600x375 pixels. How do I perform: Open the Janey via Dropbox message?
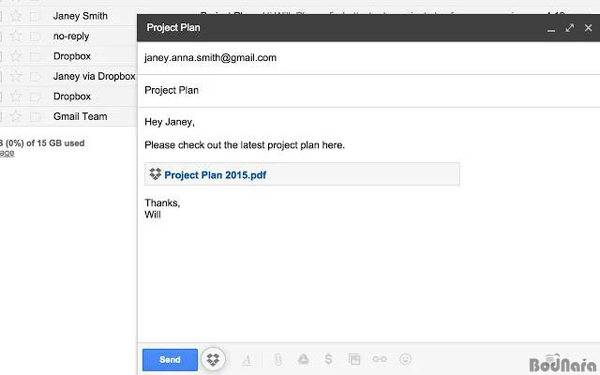click(x=94, y=76)
